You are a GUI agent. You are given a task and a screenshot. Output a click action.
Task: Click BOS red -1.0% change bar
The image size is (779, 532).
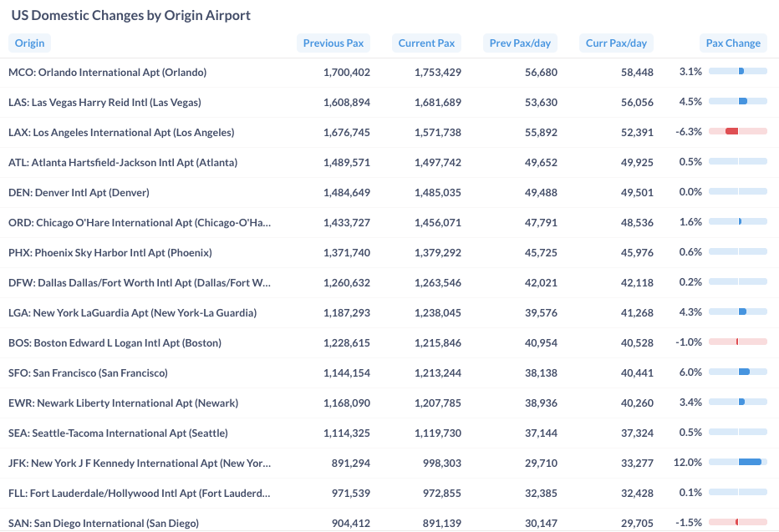pos(737,342)
